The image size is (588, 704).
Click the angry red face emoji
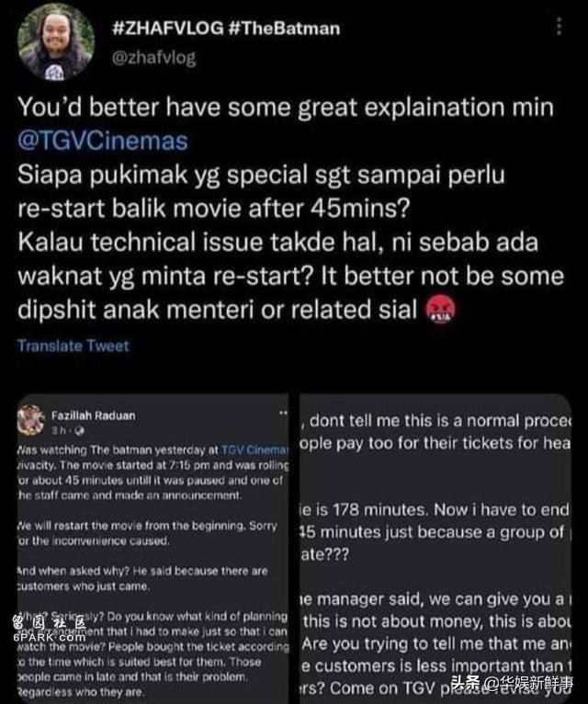(x=440, y=310)
